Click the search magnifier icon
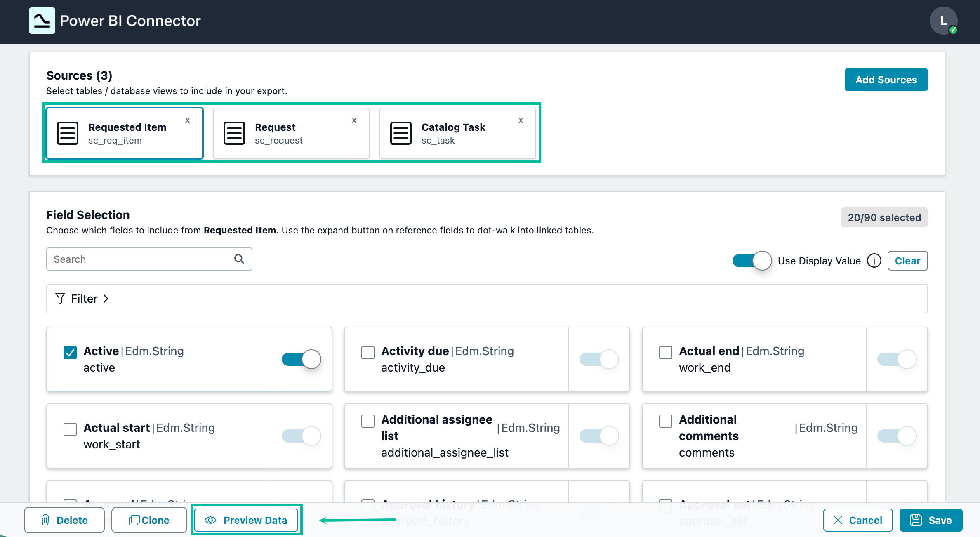This screenshot has height=537, width=980. pyautogui.click(x=239, y=259)
